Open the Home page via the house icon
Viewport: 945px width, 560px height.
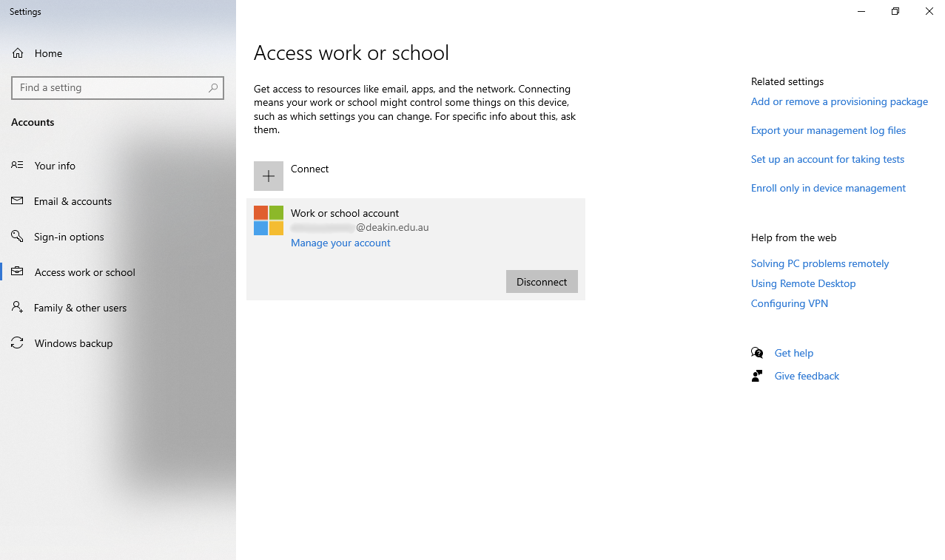click(x=17, y=53)
